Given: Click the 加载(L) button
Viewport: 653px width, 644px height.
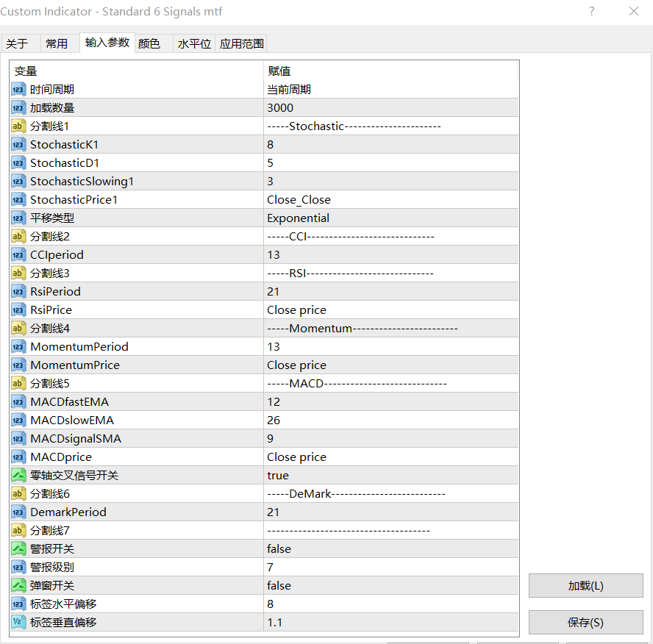Looking at the screenshot, I should pos(585,586).
